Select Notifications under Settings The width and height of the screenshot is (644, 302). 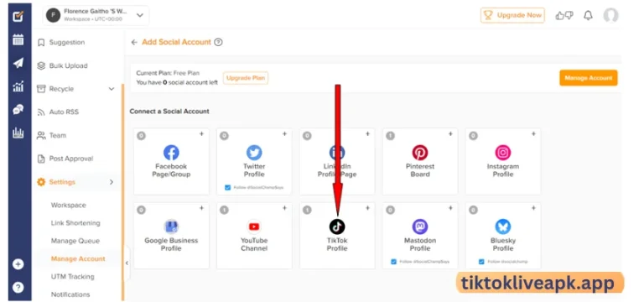pos(70,294)
